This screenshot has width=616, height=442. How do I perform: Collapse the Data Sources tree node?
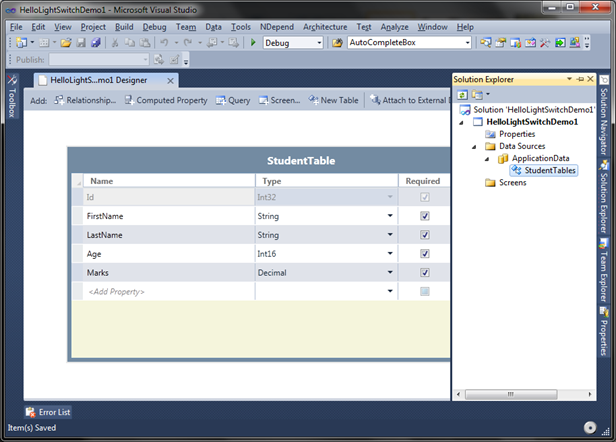point(475,147)
